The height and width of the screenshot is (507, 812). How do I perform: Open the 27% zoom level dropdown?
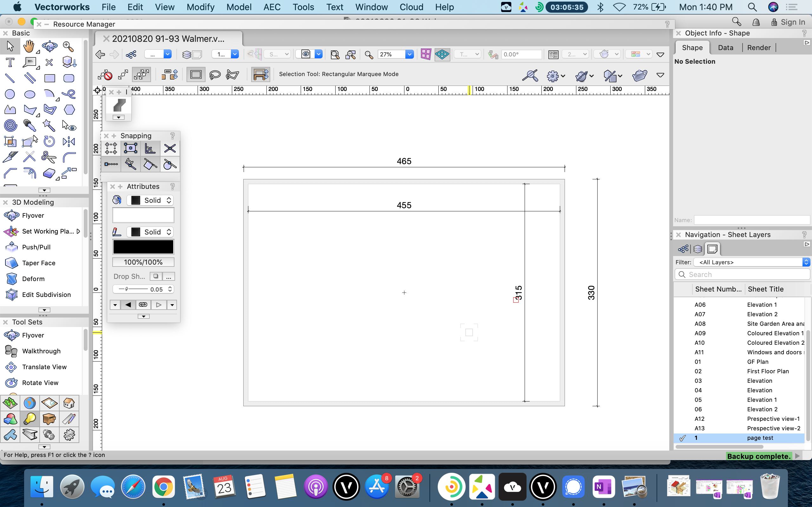pyautogui.click(x=396, y=54)
